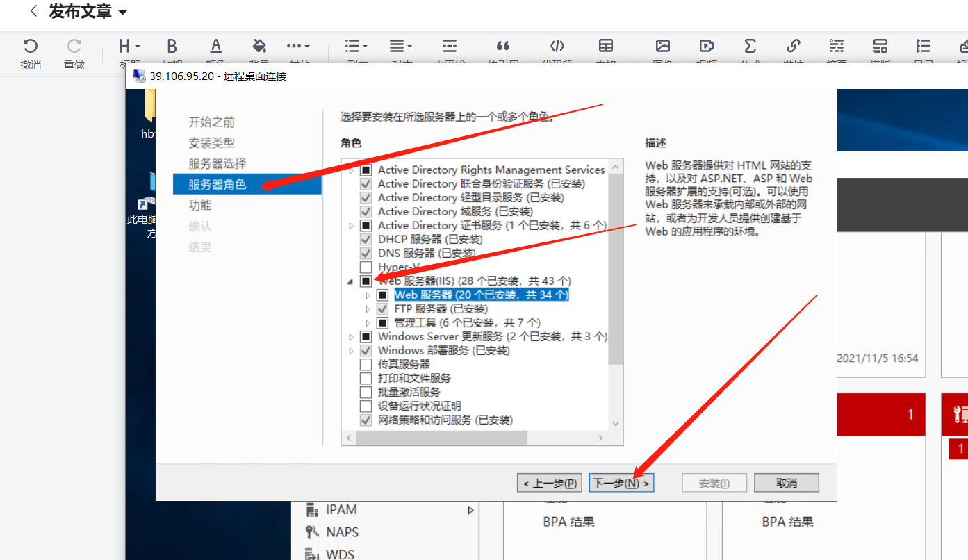The image size is (968, 560).
Task: Click the IPAM icon in Server Manager sidebar
Action: (312, 511)
